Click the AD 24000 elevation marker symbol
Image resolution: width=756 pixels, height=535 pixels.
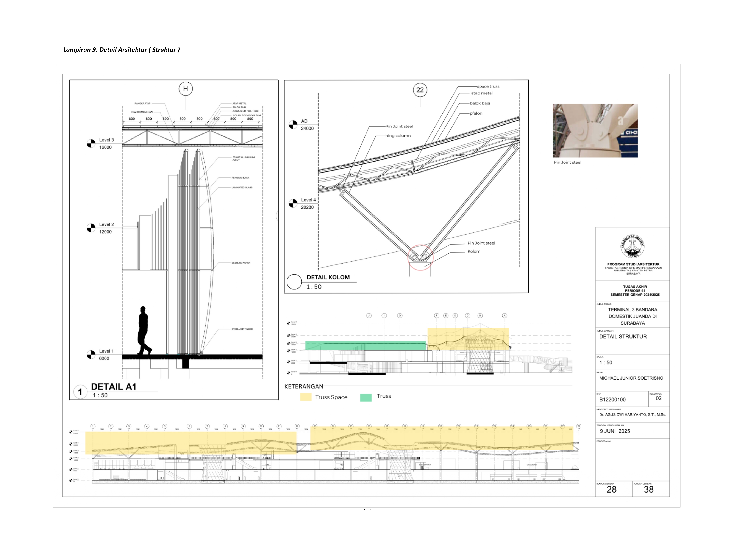click(293, 125)
